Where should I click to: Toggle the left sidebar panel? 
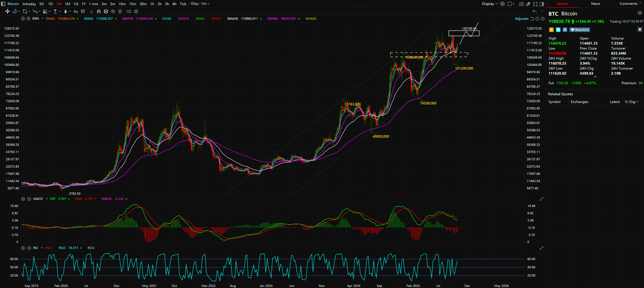[x=3, y=4]
